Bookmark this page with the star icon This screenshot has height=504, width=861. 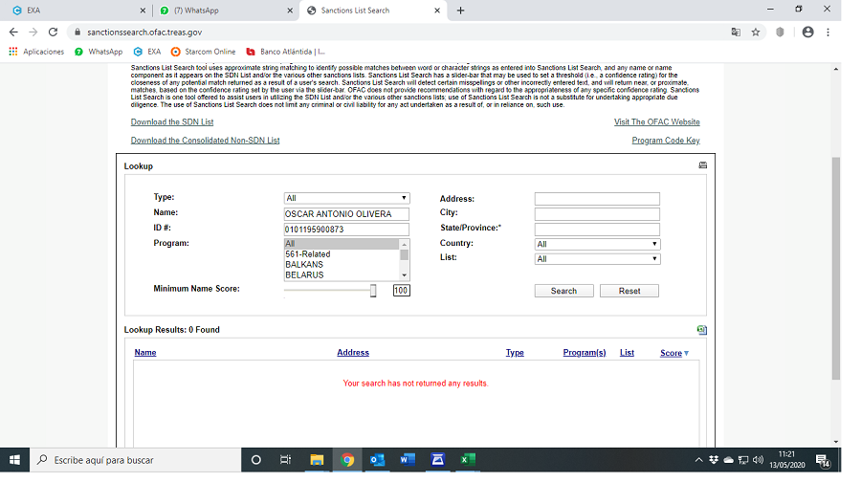click(x=756, y=32)
